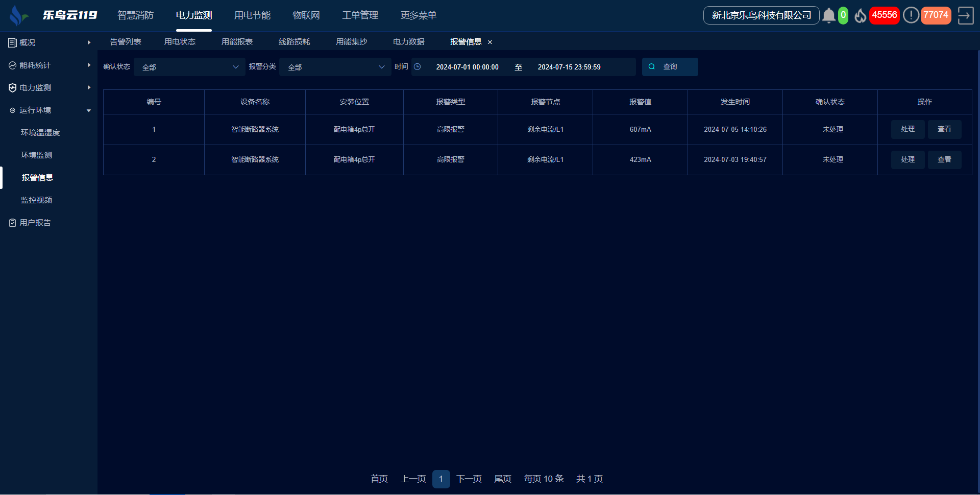Switch to the 智慧消防 top menu
This screenshot has width=980, height=495.
[x=135, y=15]
